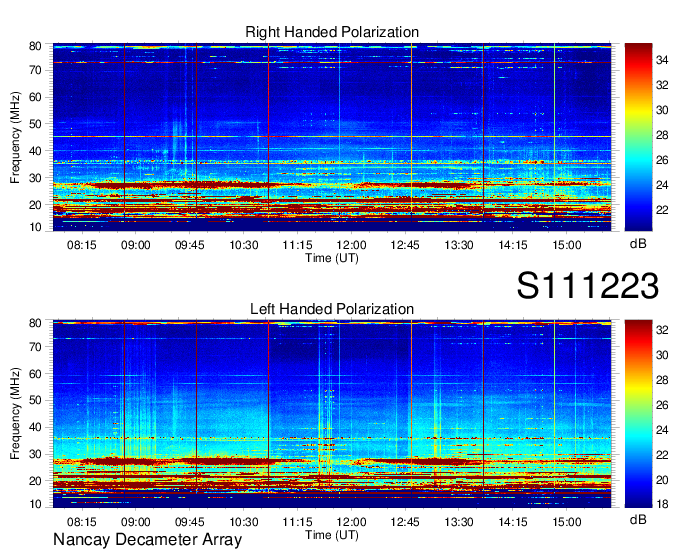Screen dimensions: 680x552
Task: Click 30 MHz tick of right-handed plot
Action: (x=35, y=178)
